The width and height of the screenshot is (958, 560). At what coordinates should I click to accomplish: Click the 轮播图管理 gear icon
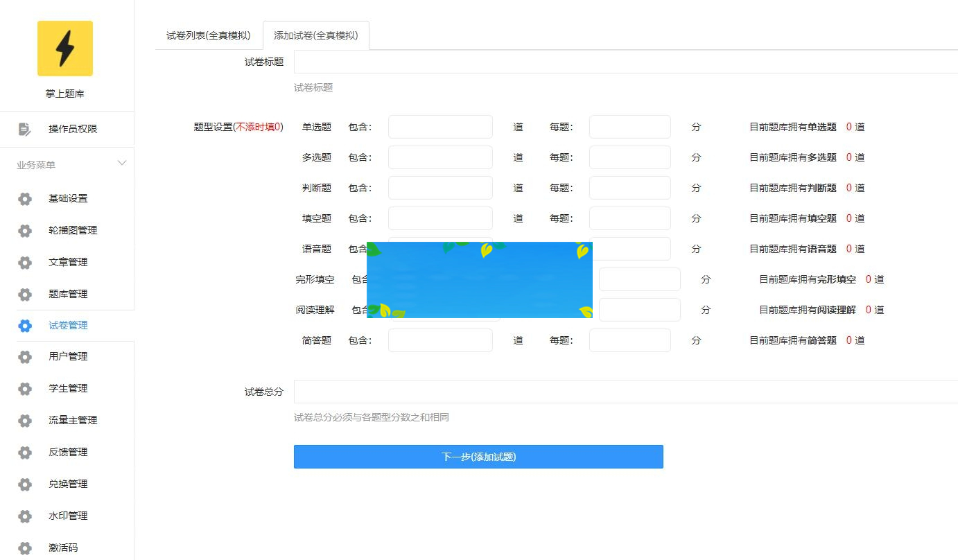pyautogui.click(x=24, y=230)
